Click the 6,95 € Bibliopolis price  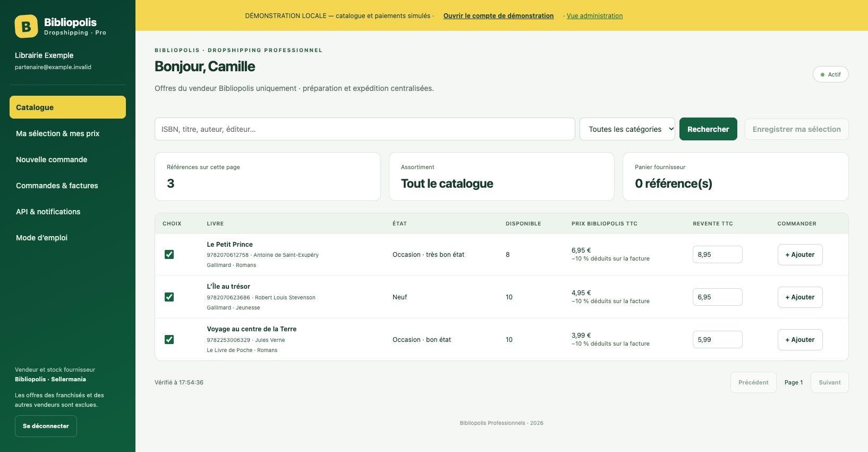coord(581,250)
